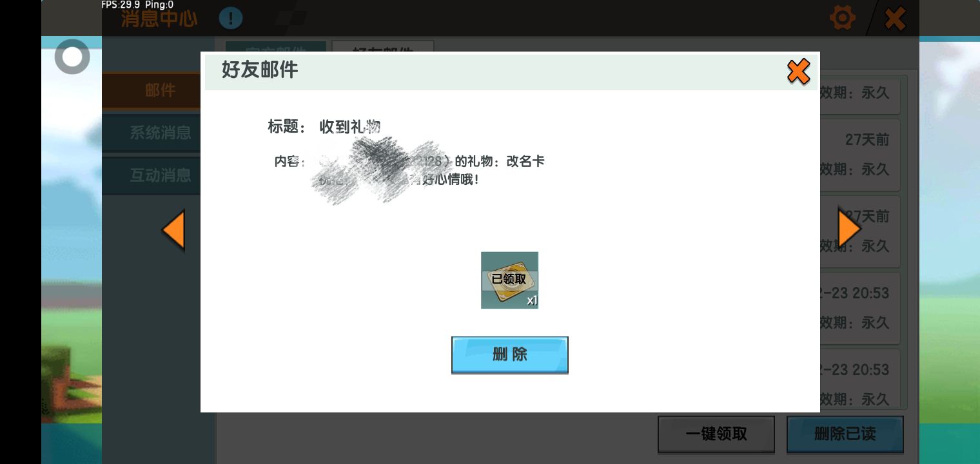This screenshot has height=464, width=980.
Task: Close the 消息中心 window with top X
Action: 895,18
